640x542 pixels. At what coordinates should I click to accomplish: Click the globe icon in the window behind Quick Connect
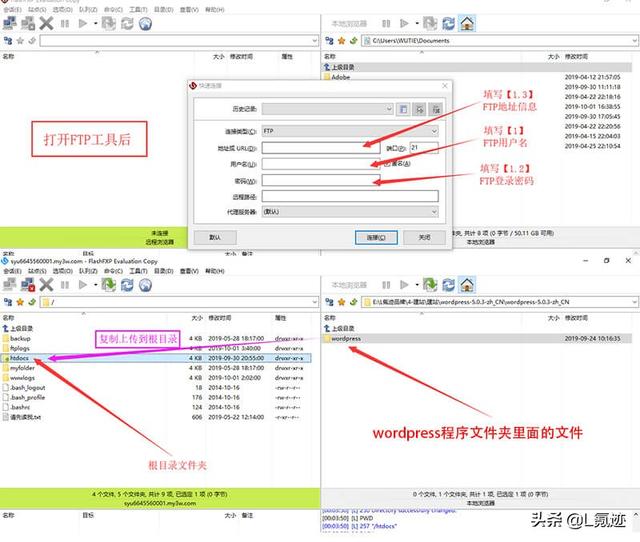point(145,23)
